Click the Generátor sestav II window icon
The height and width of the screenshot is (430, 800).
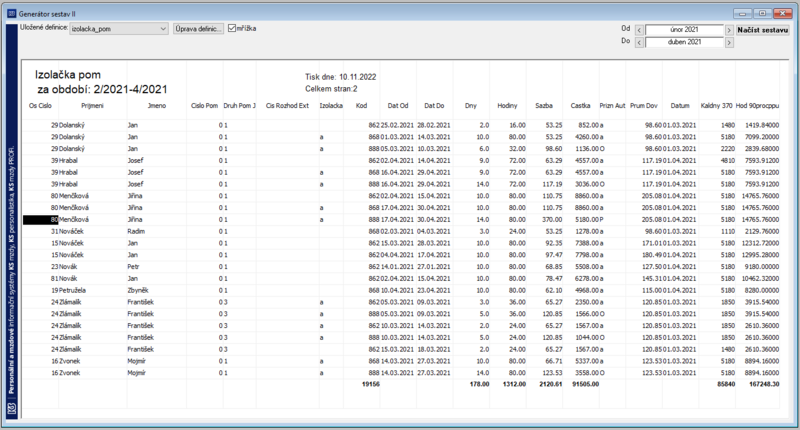(x=12, y=14)
